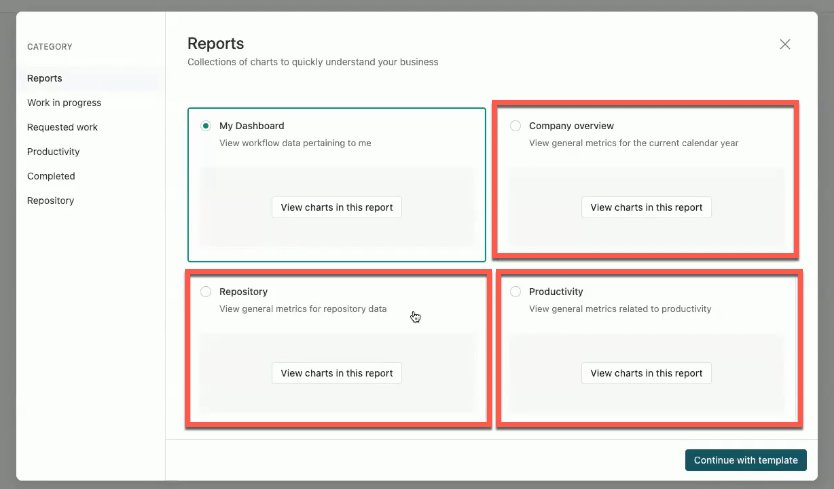This screenshot has height=489, width=834.
Task: Select the Company overview radio button
Action: coord(516,126)
